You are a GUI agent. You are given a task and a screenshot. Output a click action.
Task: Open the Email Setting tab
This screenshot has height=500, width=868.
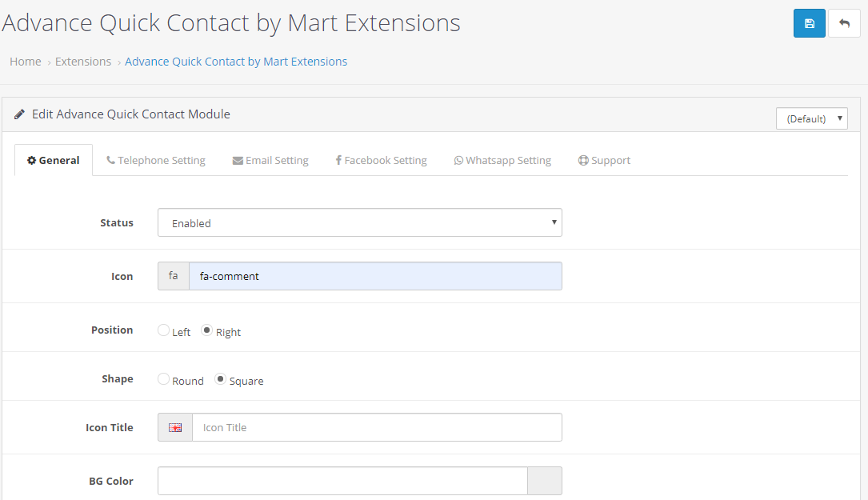click(270, 160)
